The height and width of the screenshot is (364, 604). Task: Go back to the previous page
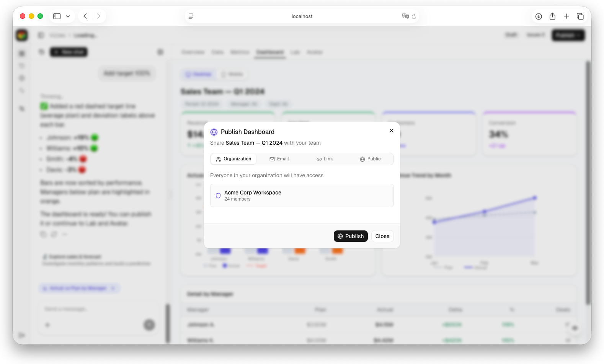click(85, 16)
